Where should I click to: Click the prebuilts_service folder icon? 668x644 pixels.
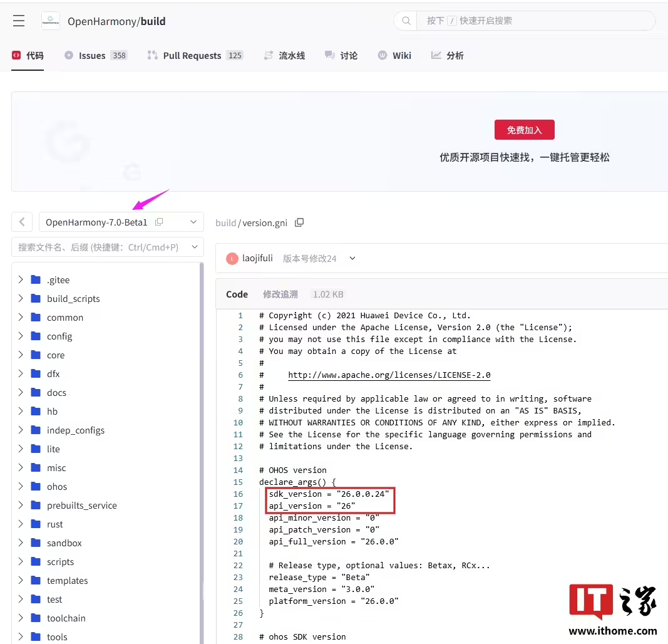point(36,505)
